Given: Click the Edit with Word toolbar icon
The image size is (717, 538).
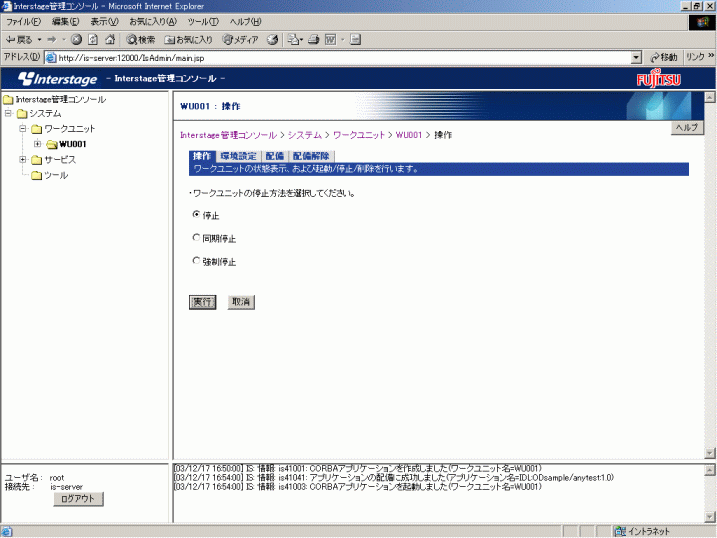Looking at the screenshot, I should tap(330, 40).
